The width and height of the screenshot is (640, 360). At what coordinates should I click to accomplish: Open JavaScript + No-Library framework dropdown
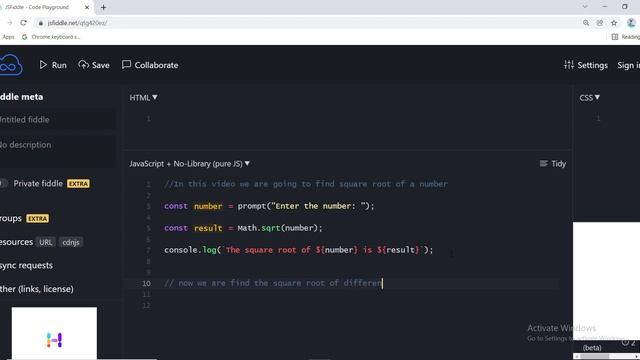tap(189, 164)
